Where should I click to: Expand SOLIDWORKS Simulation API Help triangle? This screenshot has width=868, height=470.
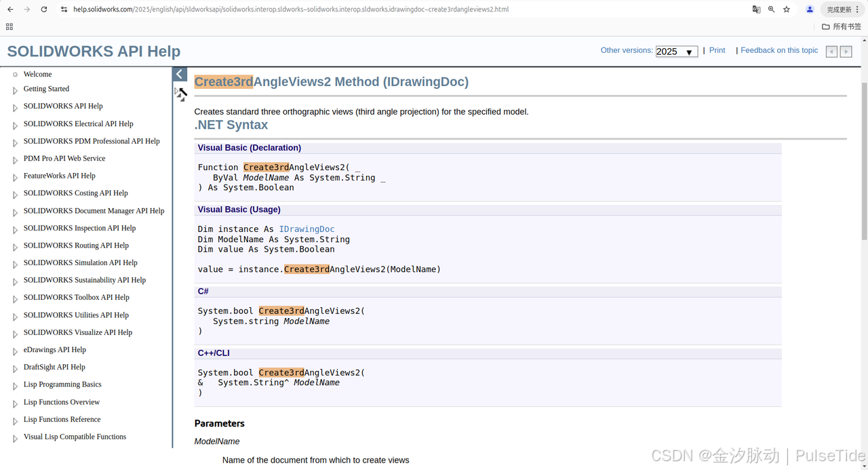pyautogui.click(x=15, y=265)
